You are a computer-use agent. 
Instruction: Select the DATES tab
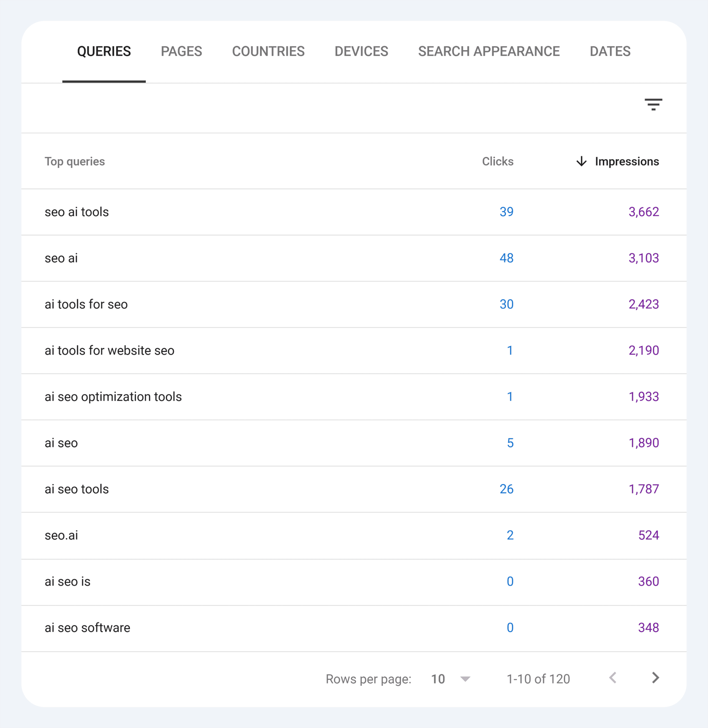(x=610, y=51)
